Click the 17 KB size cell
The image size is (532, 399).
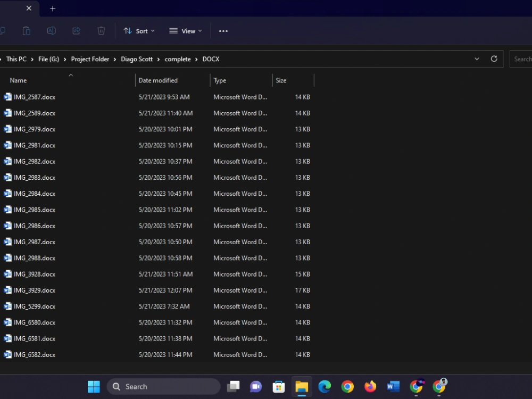click(302, 290)
